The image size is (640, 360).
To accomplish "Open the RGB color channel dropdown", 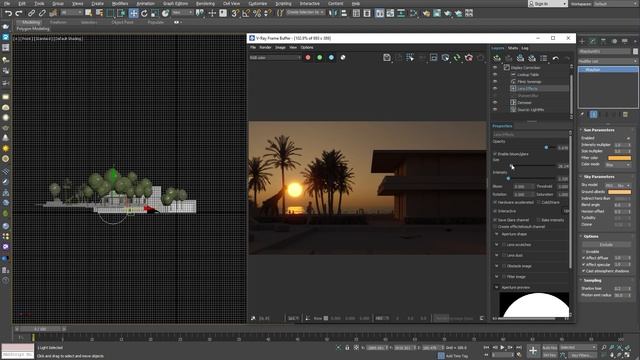I will (275, 58).
